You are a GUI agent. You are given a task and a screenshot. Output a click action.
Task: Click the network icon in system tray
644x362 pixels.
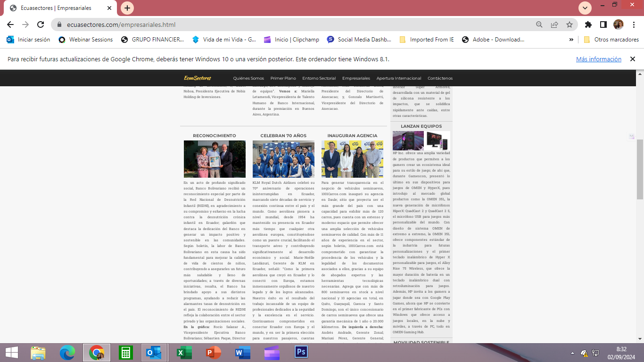tap(596, 353)
